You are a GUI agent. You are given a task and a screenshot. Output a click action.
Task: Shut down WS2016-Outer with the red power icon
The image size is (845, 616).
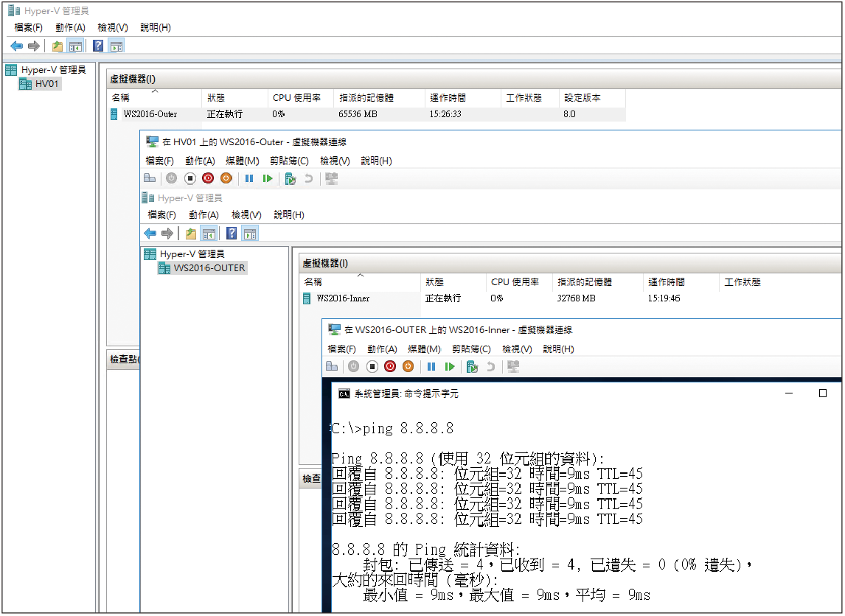click(208, 178)
